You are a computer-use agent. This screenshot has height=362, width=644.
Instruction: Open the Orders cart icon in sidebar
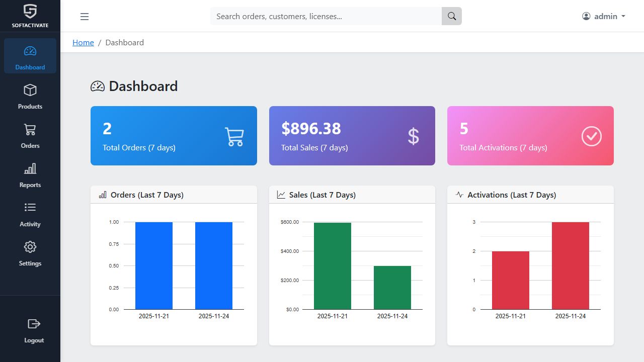(x=30, y=130)
